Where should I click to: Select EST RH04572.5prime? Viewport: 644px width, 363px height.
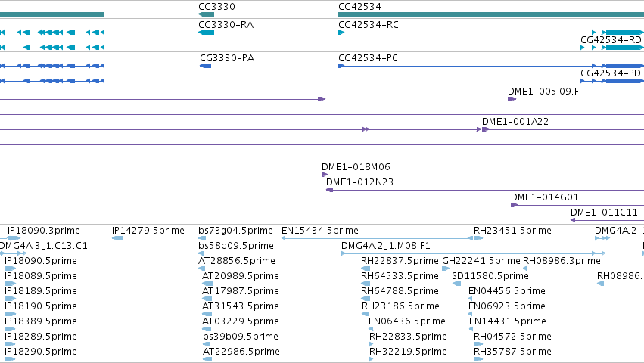click(x=512, y=337)
